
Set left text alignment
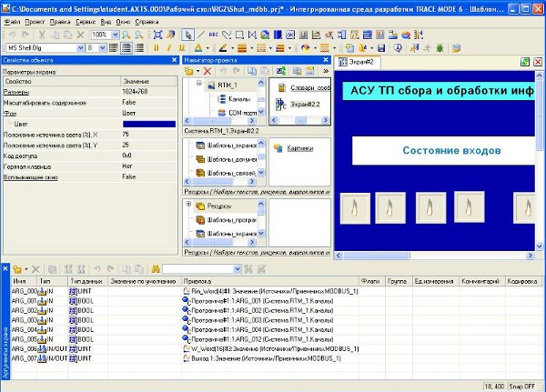pyautogui.click(x=114, y=48)
